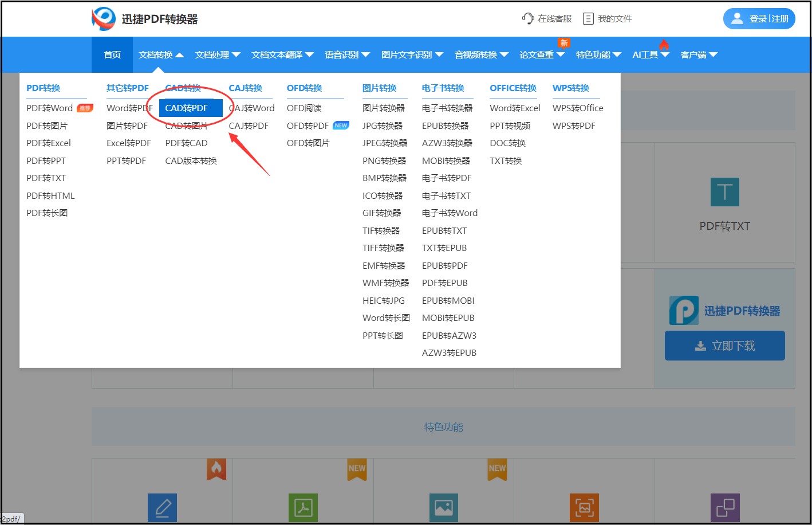Screen dimensions: 812x525
Task: Open the 语音识别 dropdown
Action: [x=348, y=54]
